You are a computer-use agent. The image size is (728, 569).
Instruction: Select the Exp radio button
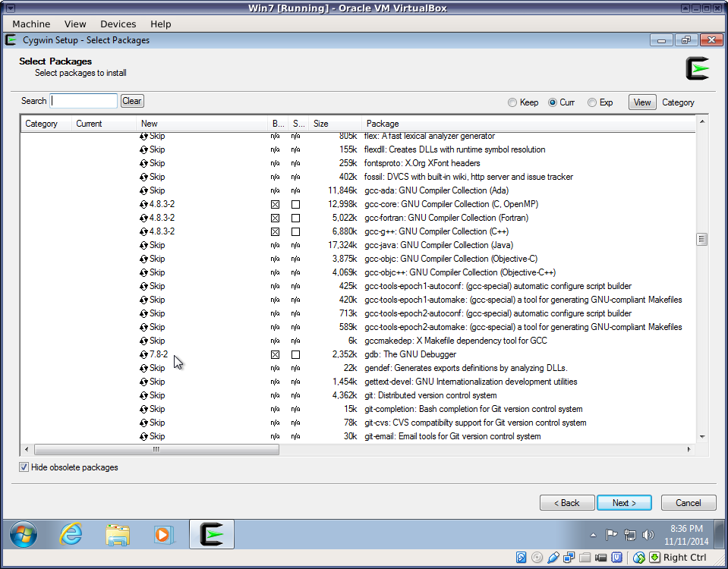point(592,102)
